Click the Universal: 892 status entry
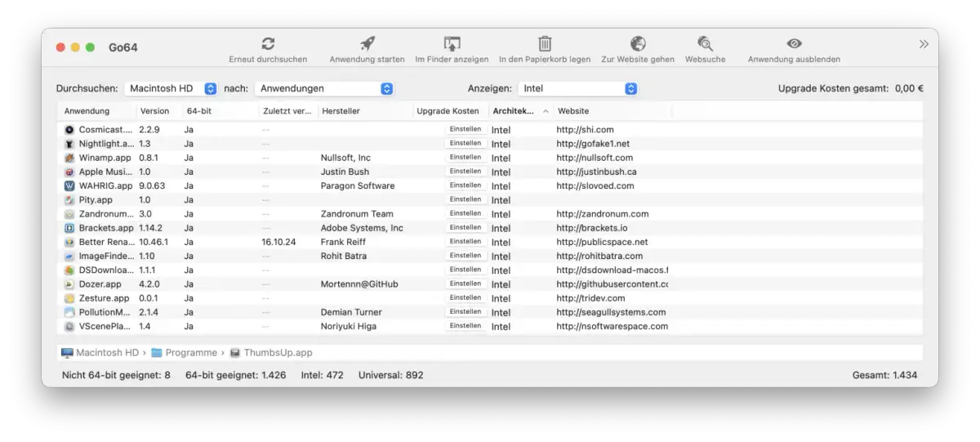 391,375
